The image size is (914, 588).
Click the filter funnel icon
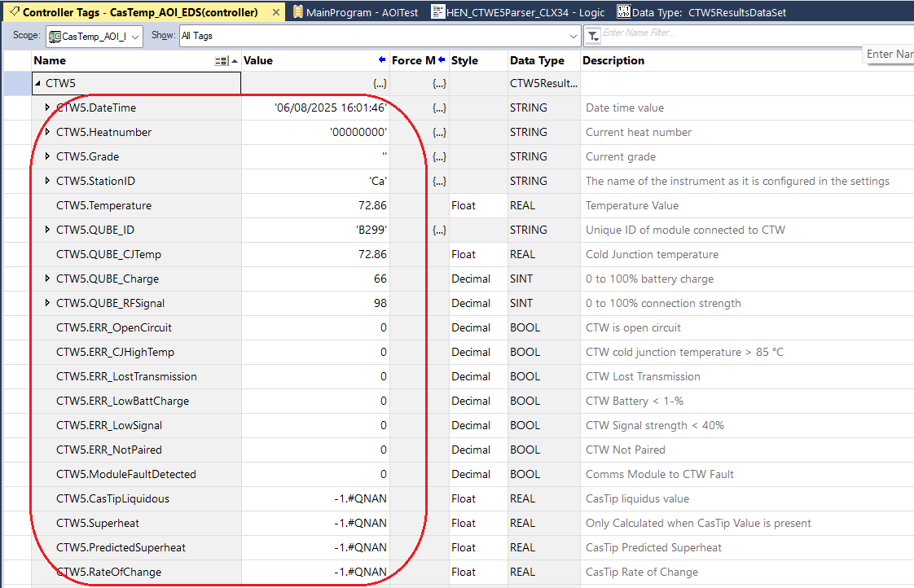point(593,36)
